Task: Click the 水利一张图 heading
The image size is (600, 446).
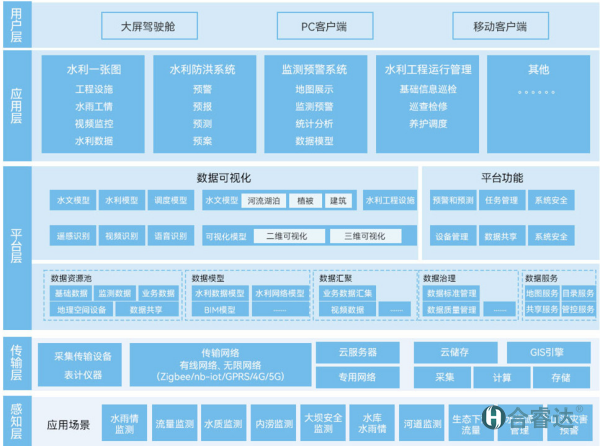Action: (x=94, y=70)
